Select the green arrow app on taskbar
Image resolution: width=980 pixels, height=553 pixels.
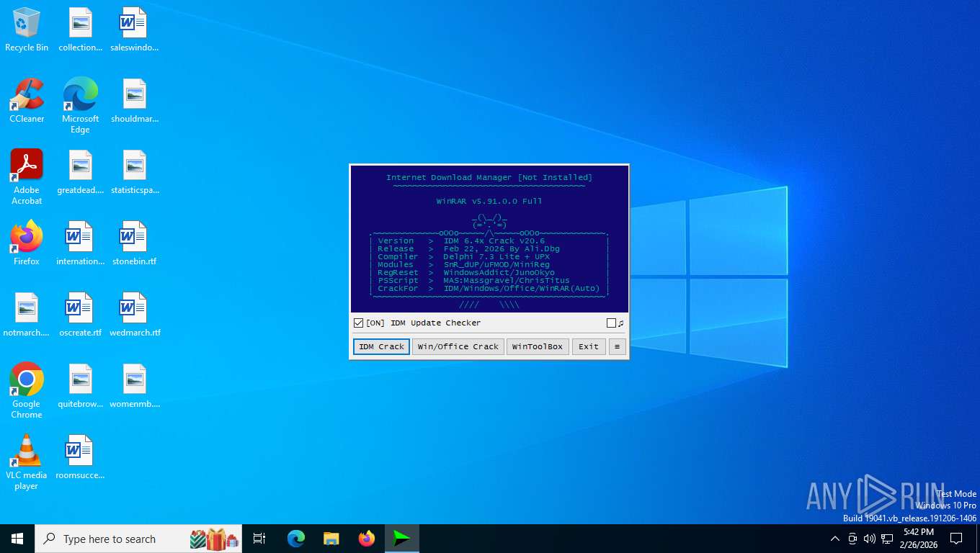(402, 539)
